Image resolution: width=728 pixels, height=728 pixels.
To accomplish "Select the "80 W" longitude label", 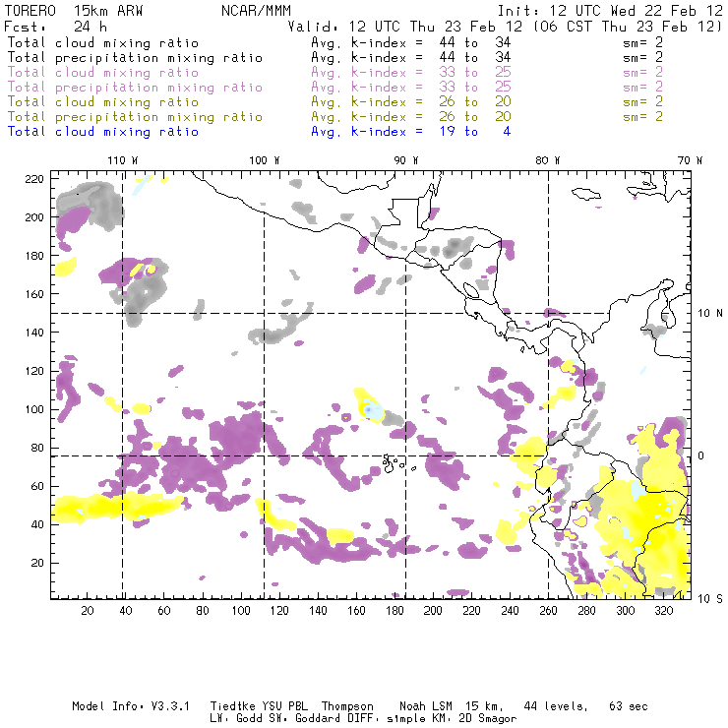I will [548, 160].
